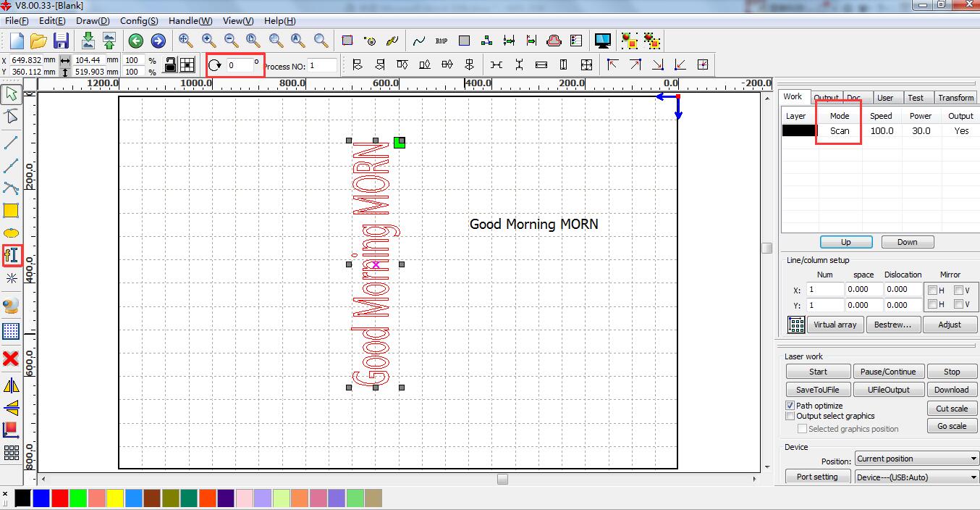Viewport: 980px width, 510px height.
Task: Click the align left icon
Action: [x=357, y=64]
